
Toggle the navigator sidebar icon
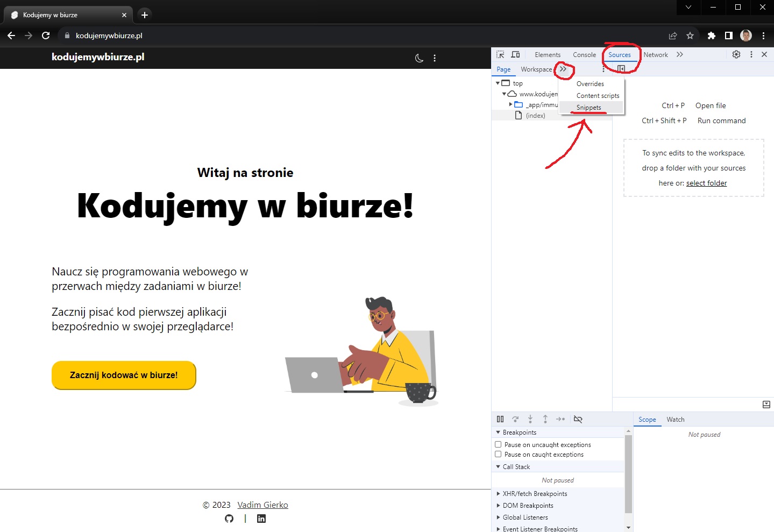[621, 69]
